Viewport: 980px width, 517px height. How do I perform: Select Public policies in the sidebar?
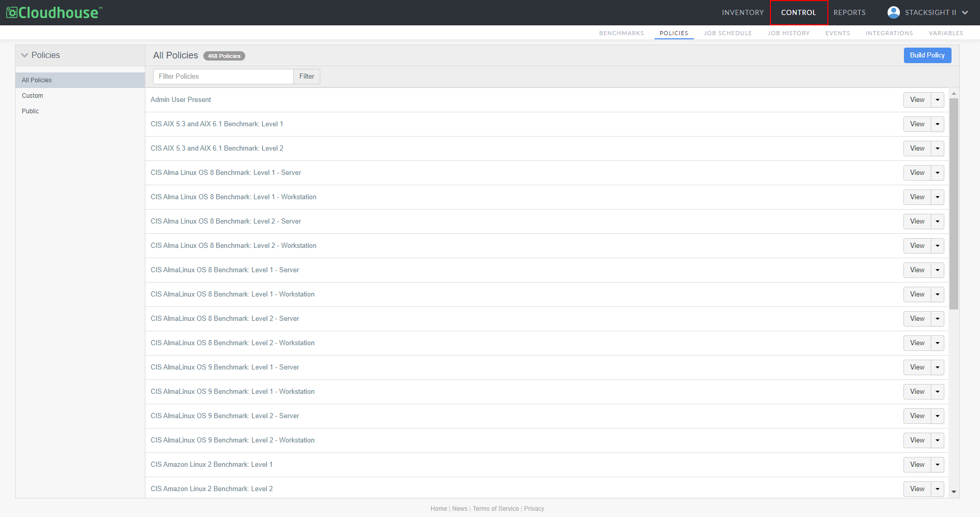pos(80,111)
